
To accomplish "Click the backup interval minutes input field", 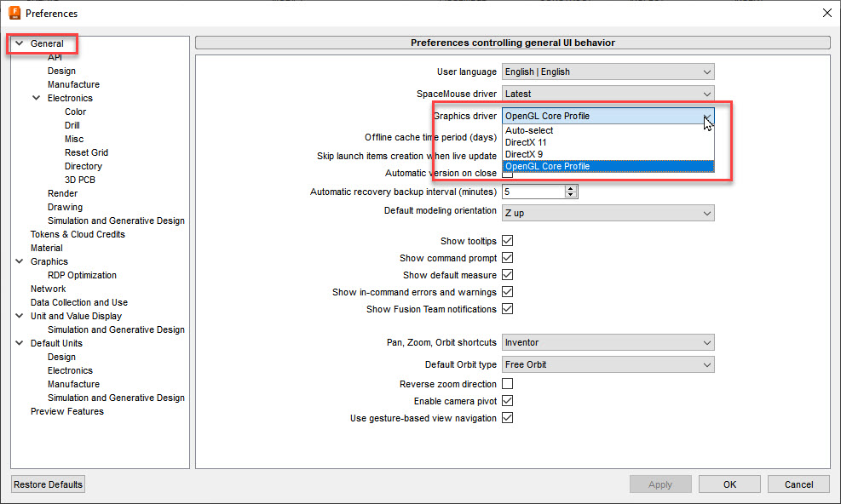I will pos(533,192).
